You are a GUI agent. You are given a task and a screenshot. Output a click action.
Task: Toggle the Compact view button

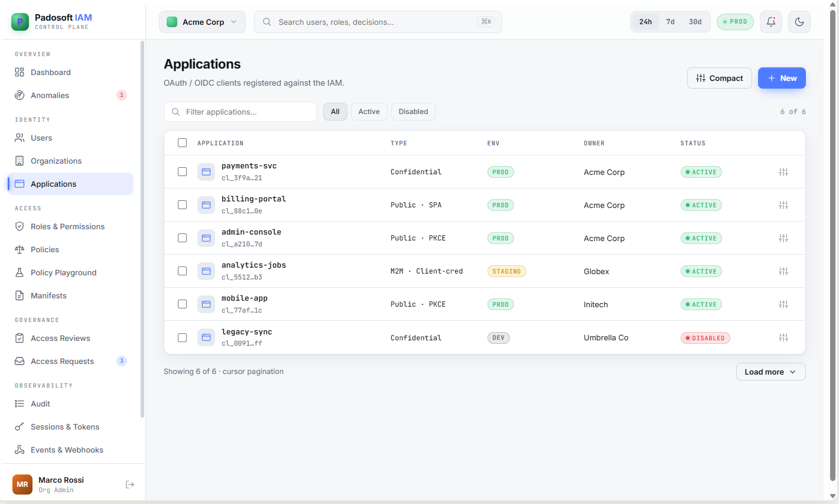pos(720,78)
